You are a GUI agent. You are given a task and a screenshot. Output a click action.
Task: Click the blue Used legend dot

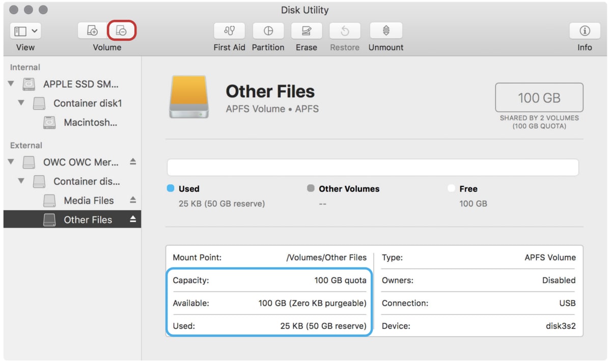(171, 188)
